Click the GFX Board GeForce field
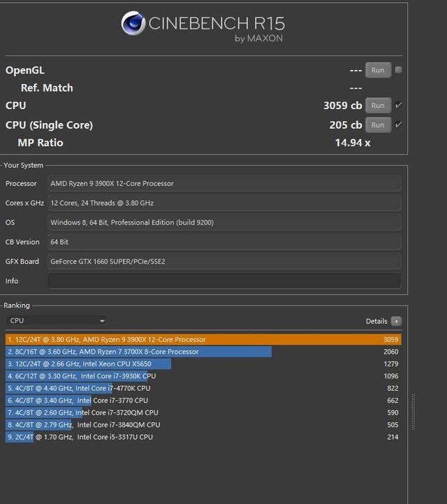This screenshot has width=447, height=504. [x=224, y=261]
